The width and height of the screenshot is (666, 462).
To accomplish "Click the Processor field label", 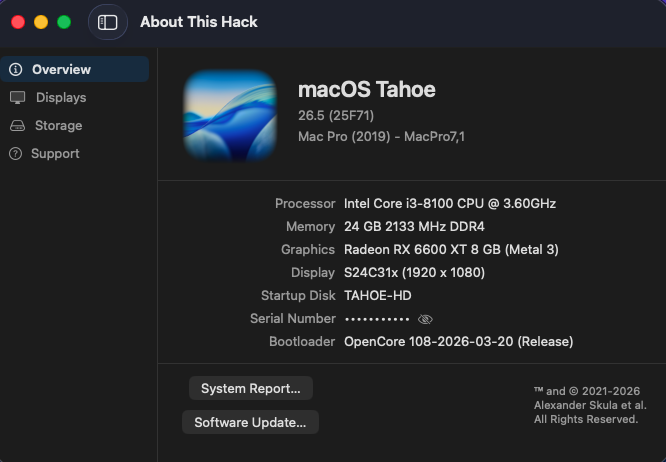I will [x=305, y=203].
